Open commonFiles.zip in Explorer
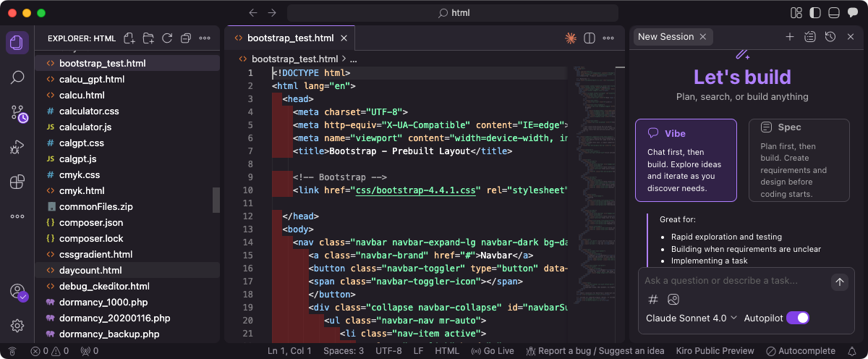Image resolution: width=868 pixels, height=359 pixels. point(95,207)
